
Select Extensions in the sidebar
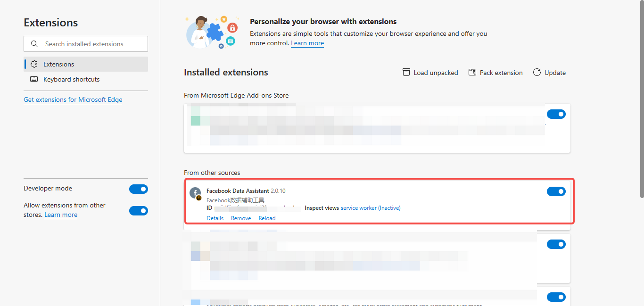coord(86,64)
